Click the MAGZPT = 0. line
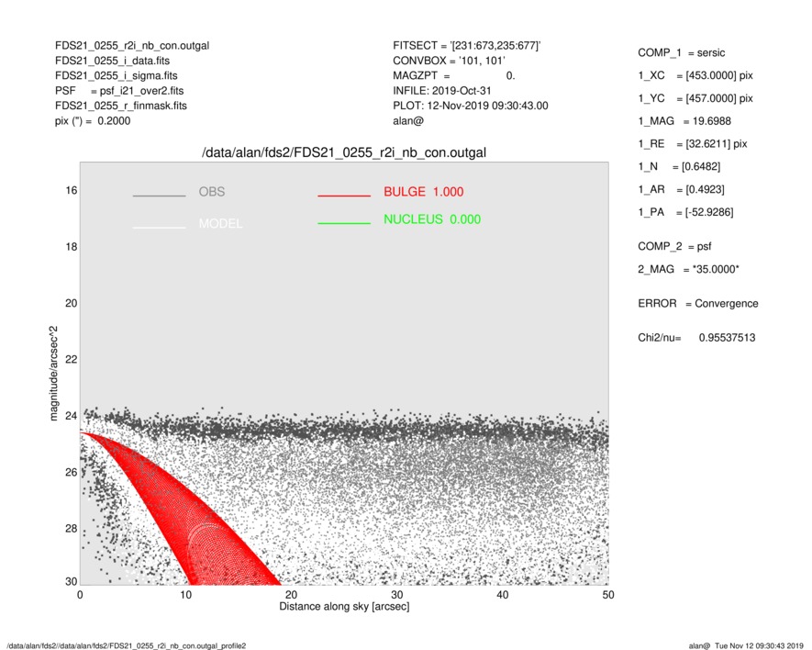The width and height of the screenshot is (812, 650). [x=454, y=75]
